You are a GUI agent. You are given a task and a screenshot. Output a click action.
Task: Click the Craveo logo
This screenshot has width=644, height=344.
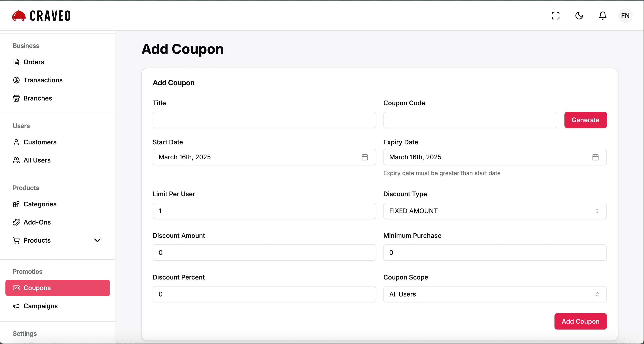(x=41, y=16)
